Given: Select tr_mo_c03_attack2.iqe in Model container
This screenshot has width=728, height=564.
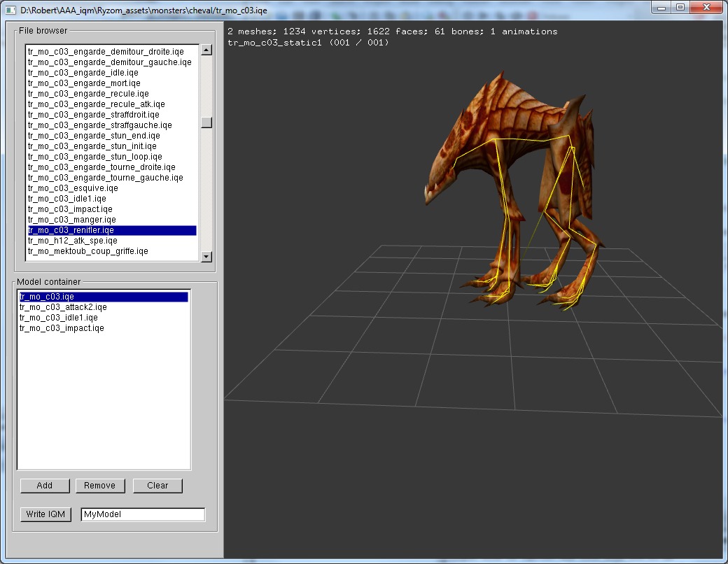Looking at the screenshot, I should pyautogui.click(x=63, y=307).
